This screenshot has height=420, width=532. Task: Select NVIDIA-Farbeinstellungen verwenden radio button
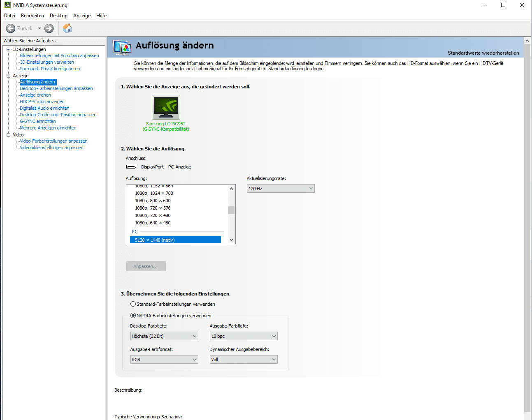click(133, 316)
